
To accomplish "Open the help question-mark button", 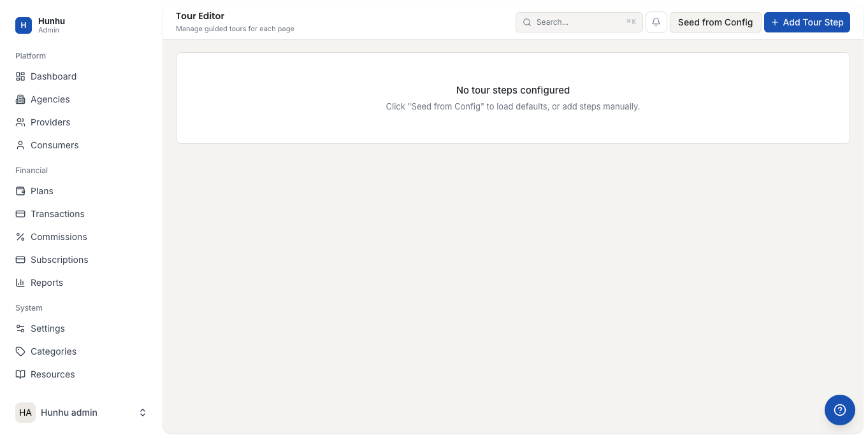I will [839, 410].
